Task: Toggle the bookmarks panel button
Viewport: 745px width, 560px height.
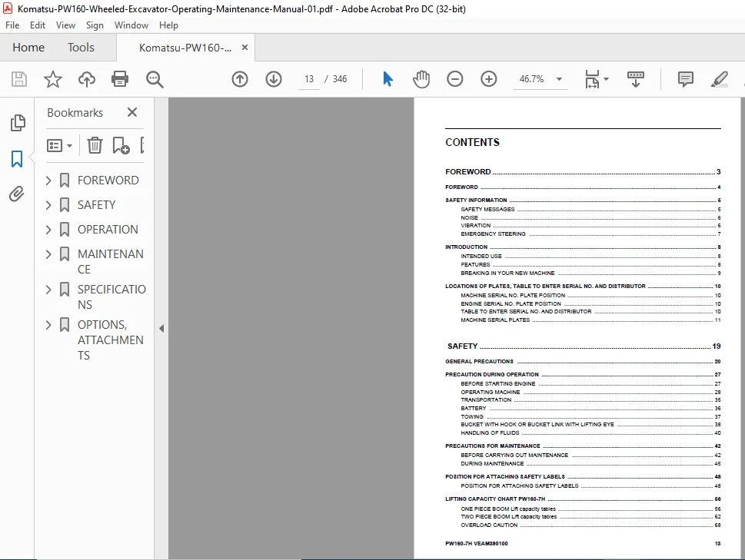Action: (17, 159)
